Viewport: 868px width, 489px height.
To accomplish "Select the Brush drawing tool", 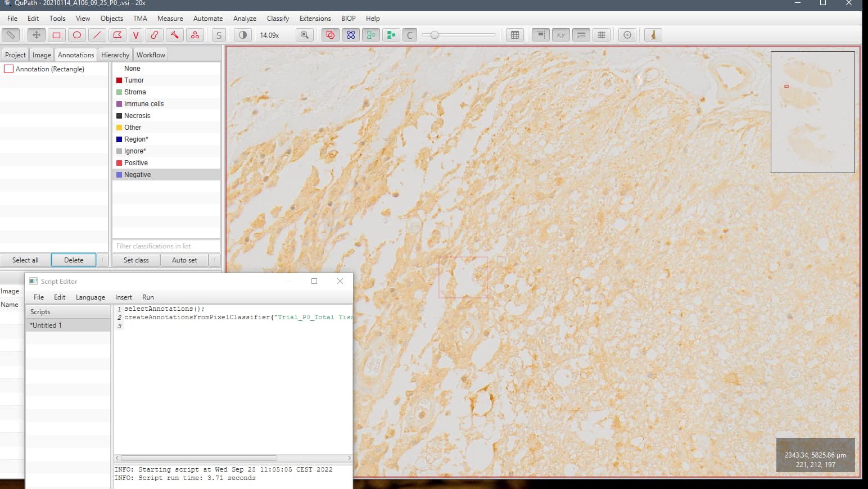I will pyautogui.click(x=154, y=34).
